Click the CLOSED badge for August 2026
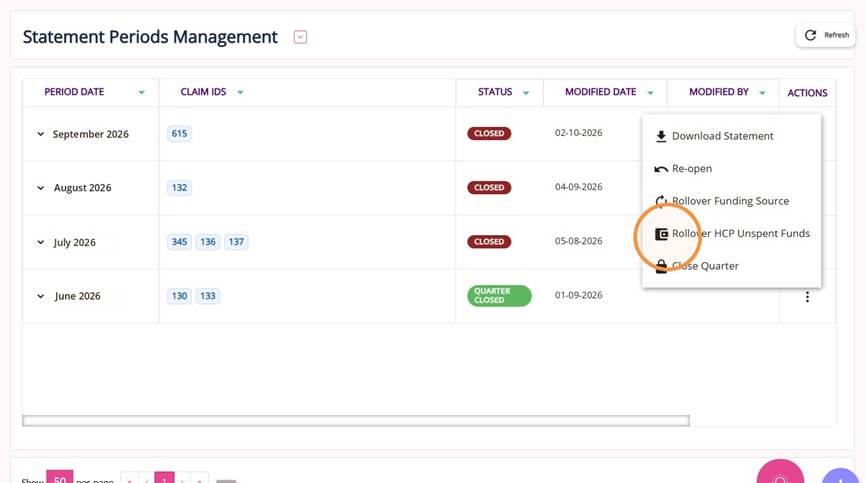 (489, 187)
